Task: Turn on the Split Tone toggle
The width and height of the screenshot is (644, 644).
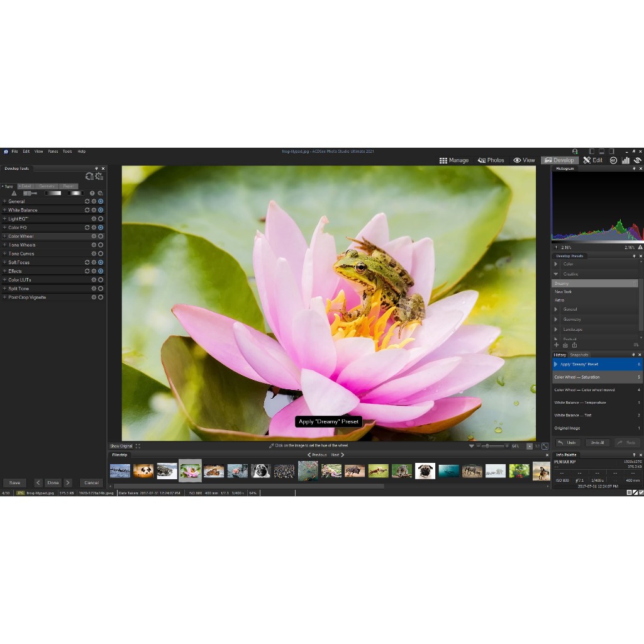Action: (x=101, y=289)
